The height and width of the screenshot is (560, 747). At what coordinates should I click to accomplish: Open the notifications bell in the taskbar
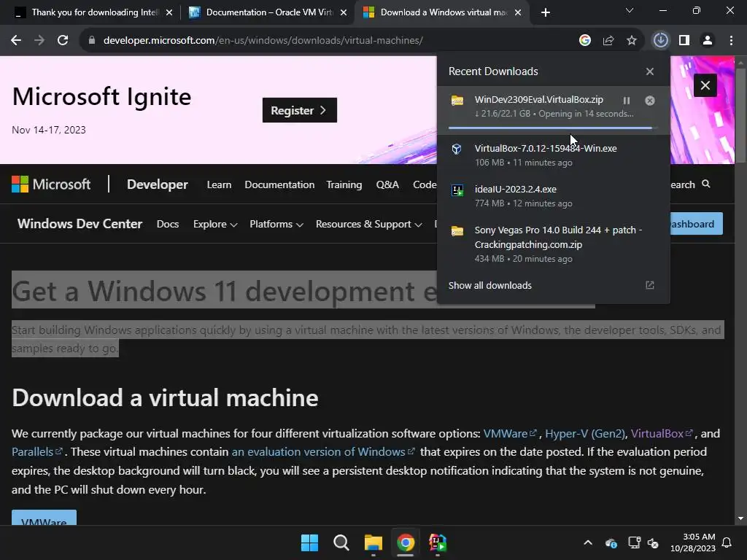coord(727,542)
